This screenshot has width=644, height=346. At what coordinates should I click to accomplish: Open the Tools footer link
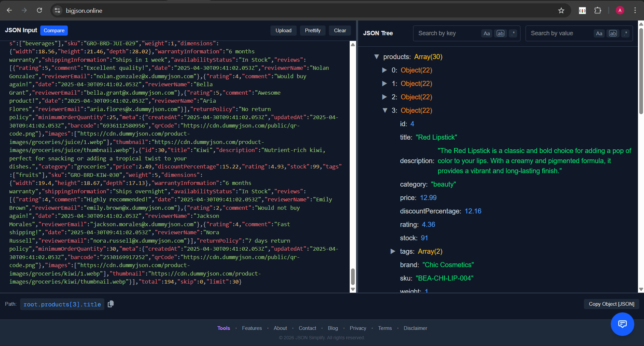(x=224, y=328)
